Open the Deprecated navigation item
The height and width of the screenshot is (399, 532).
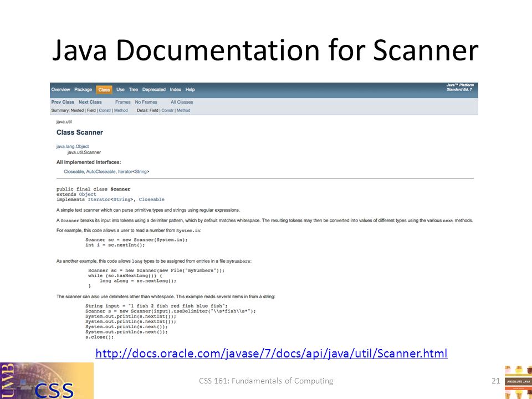154,90
